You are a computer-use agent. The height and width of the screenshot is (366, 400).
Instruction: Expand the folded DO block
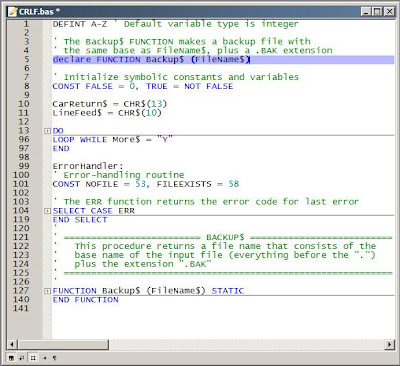(x=47, y=131)
